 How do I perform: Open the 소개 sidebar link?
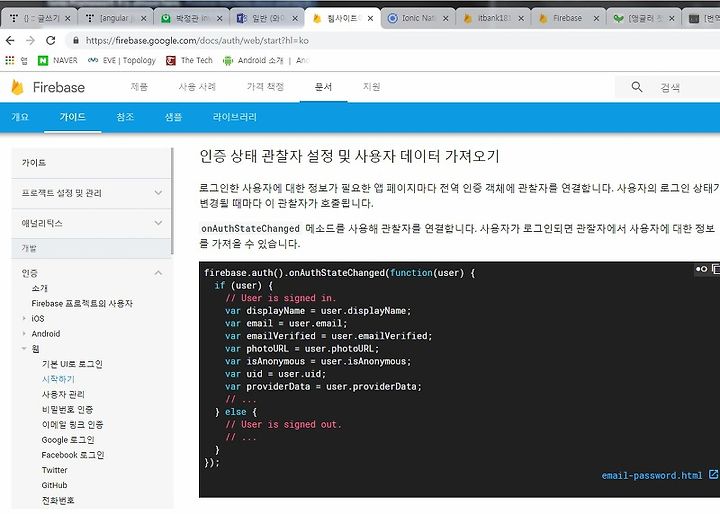point(39,288)
